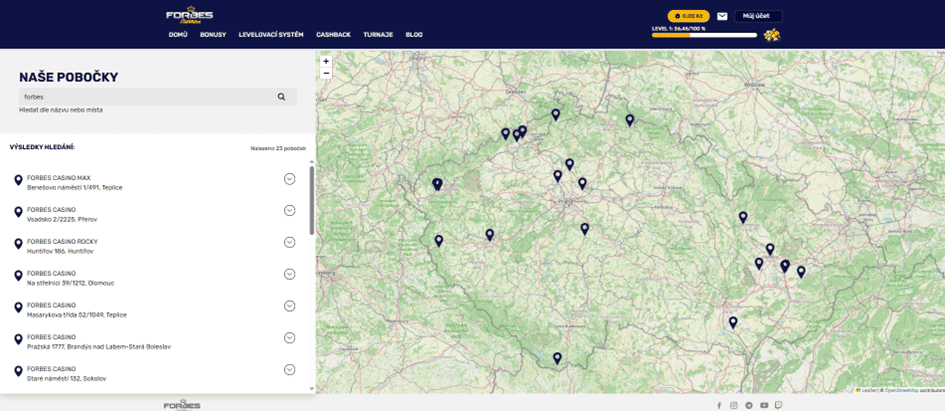Viewport: 945px width, 411px height.
Task: Expand Vsadsko 2/2225 Přerov branch details
Action: 289,210
